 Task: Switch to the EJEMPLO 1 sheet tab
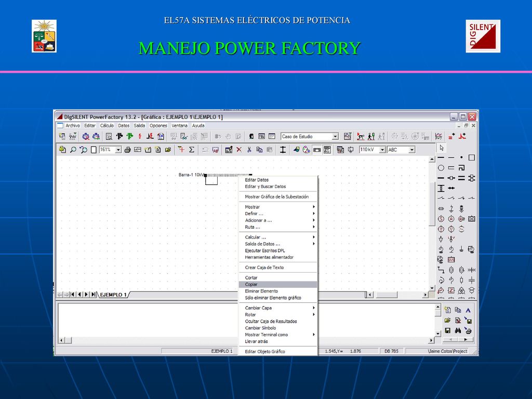click(113, 295)
